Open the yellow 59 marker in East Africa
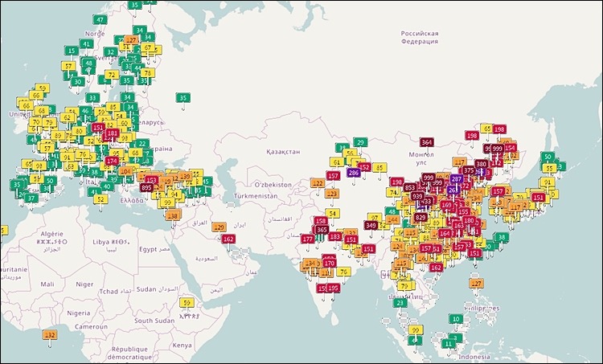The height and width of the screenshot is (364, 603). [187, 303]
